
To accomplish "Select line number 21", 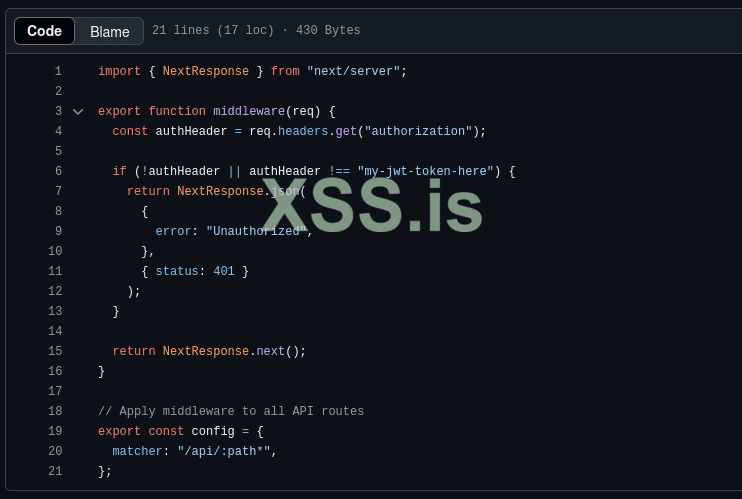I will (55, 471).
